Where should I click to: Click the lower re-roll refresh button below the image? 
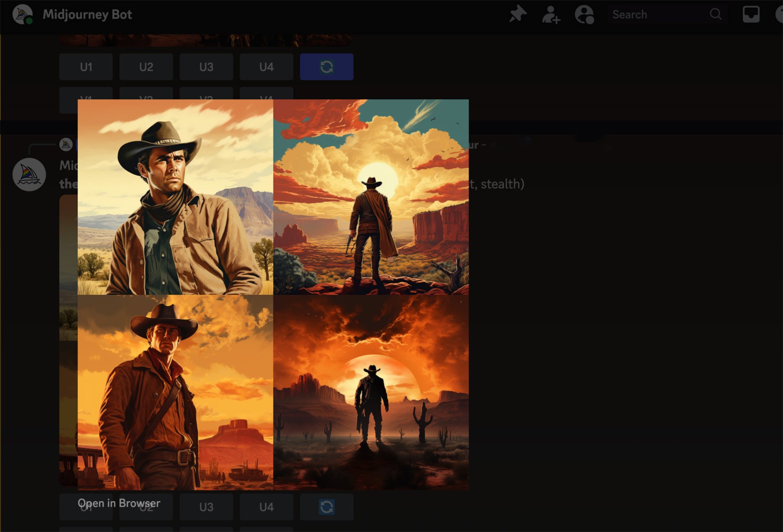[x=327, y=507]
